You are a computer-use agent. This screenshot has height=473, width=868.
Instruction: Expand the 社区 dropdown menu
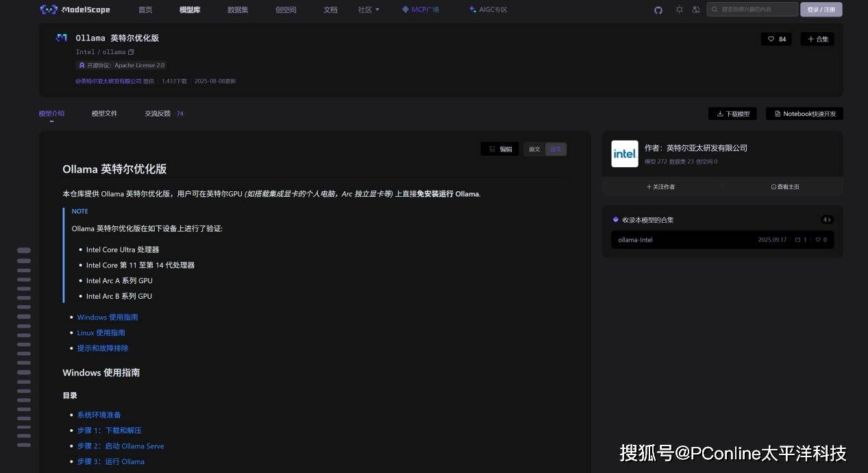click(369, 10)
